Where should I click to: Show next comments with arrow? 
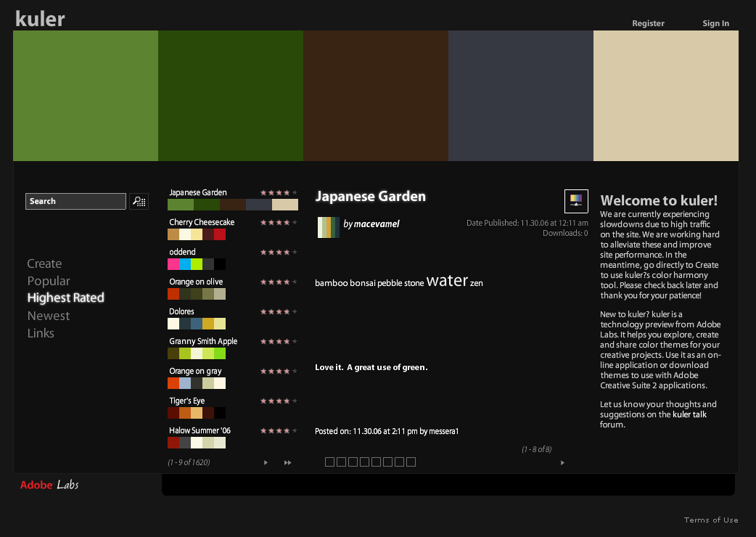[562, 463]
